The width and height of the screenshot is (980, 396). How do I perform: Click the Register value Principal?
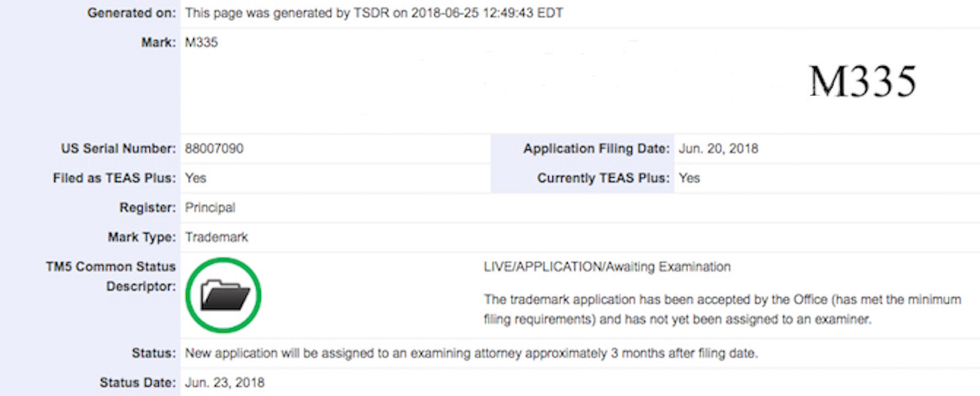[210, 207]
